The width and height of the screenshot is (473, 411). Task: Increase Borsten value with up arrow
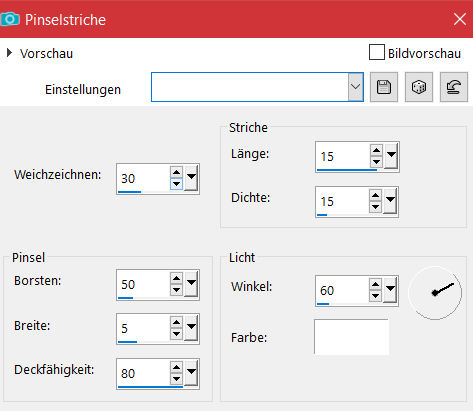coord(176,278)
